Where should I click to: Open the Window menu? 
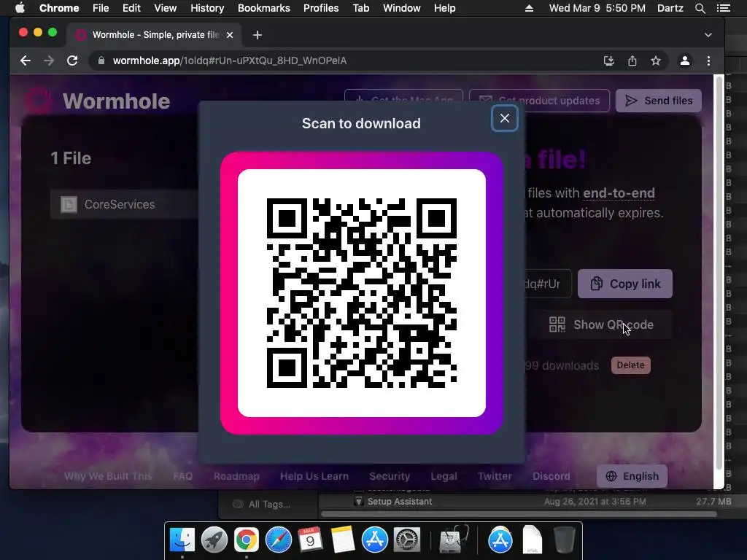coord(402,8)
